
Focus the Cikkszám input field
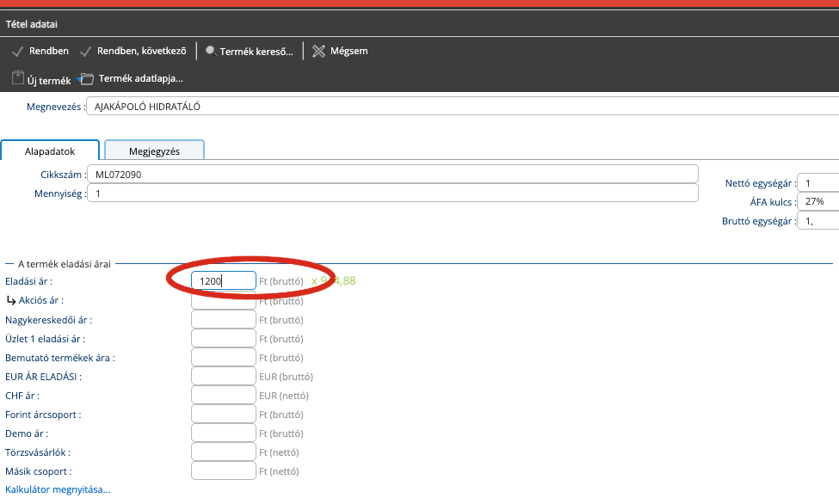pos(393,174)
